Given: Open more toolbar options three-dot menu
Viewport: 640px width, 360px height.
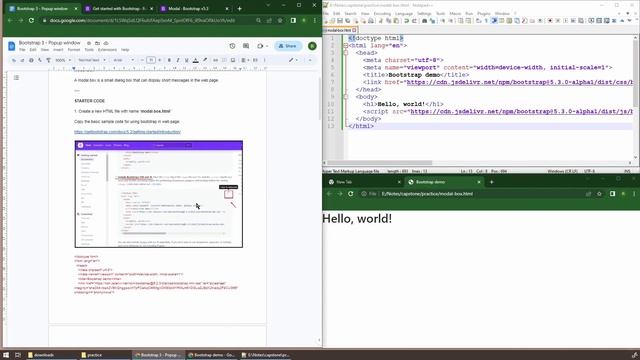Looking at the screenshot, I should coord(264,60).
